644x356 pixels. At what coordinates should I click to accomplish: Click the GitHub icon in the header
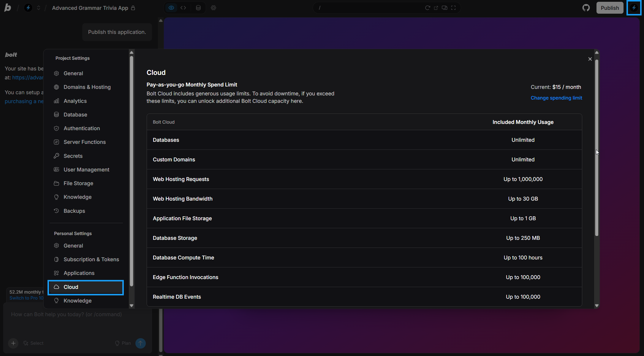(x=586, y=8)
